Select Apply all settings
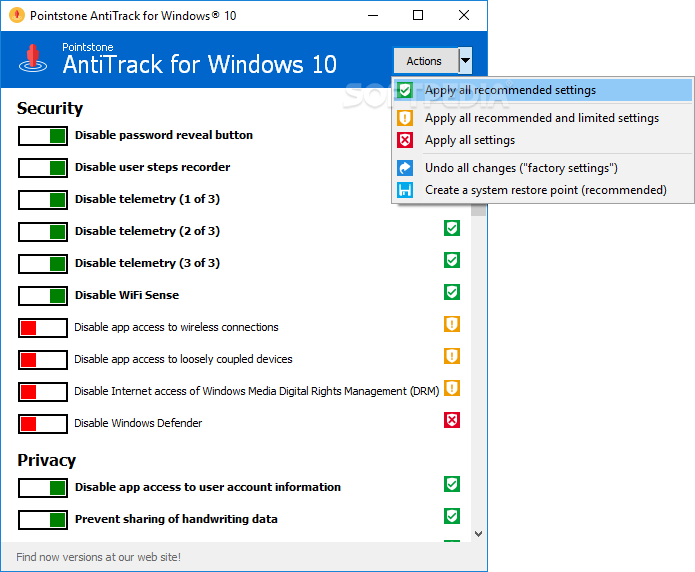 543,140
